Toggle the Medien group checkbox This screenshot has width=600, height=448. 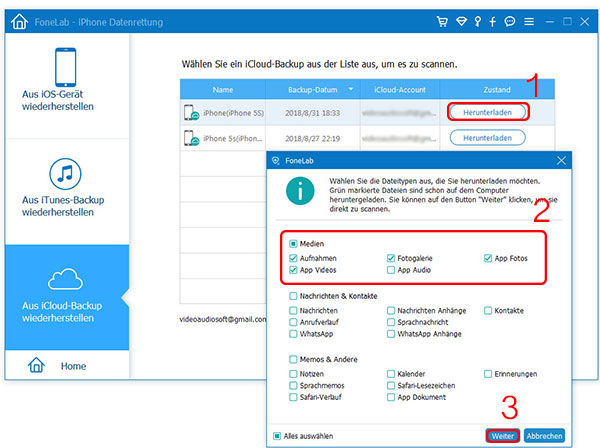pos(293,244)
